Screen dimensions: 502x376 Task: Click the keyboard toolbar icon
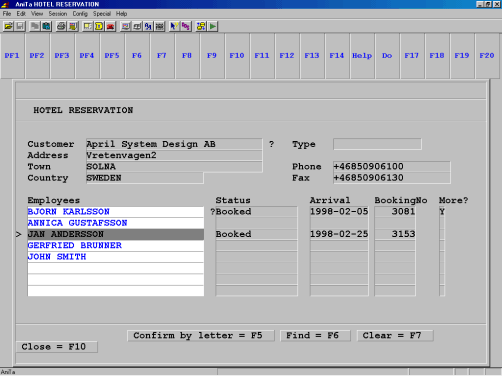pos(160,26)
